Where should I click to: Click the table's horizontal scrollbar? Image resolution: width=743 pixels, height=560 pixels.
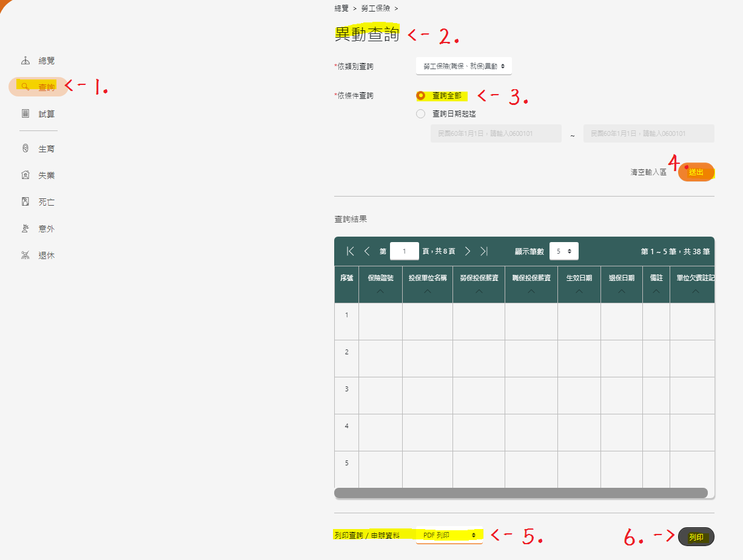point(520,493)
